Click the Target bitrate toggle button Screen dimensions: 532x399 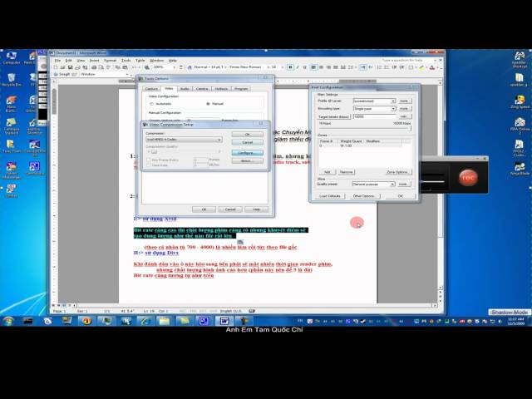333,116
